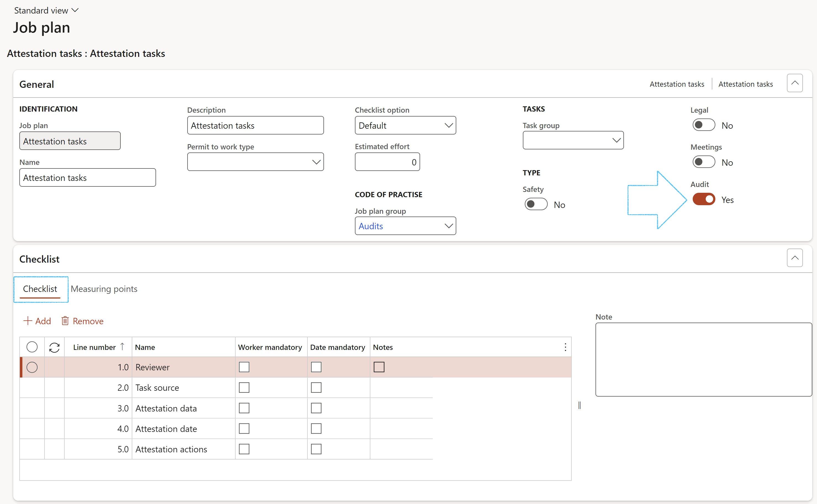Check Date mandatory for Attestation data
Screen dimensions: 817x504
(x=316, y=408)
